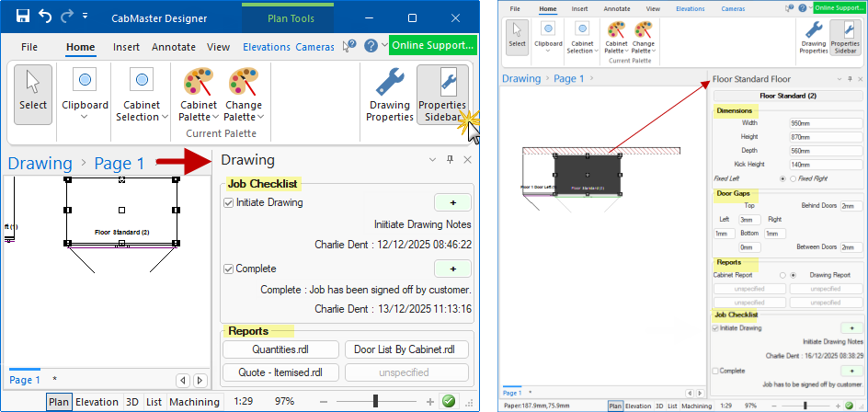Click the Save-titled window's Drawing Properties wrench

click(389, 95)
